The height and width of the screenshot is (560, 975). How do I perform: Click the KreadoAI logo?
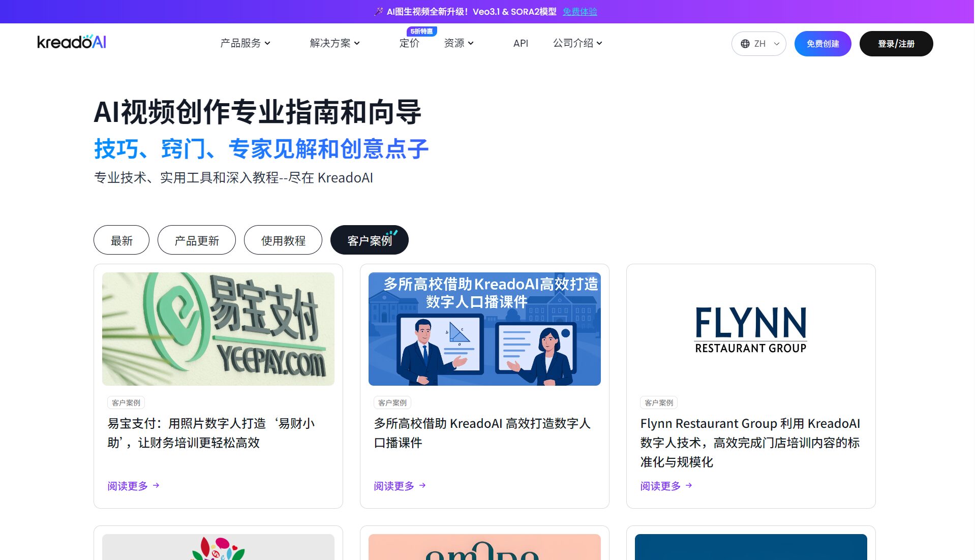(72, 42)
